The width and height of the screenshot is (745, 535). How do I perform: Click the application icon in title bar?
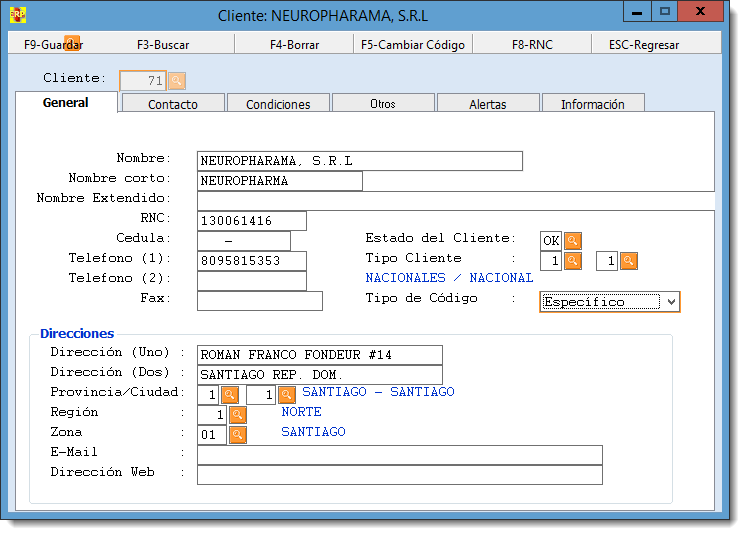click(x=18, y=15)
